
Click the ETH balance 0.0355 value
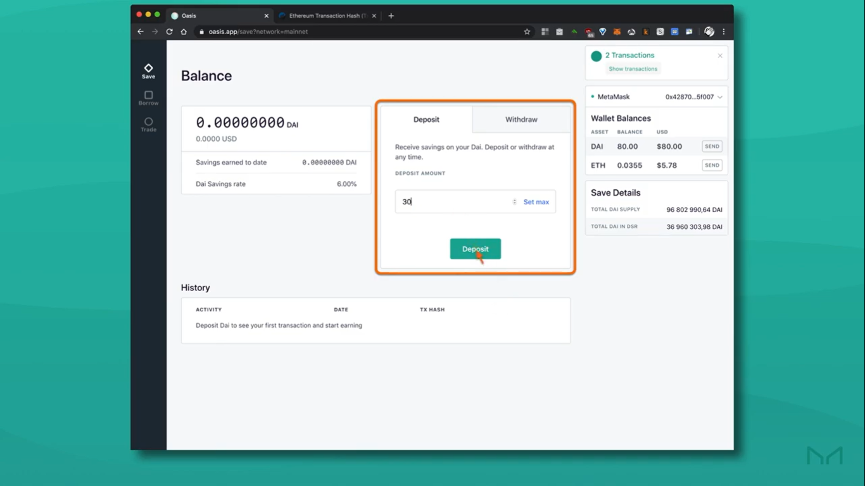[630, 165]
